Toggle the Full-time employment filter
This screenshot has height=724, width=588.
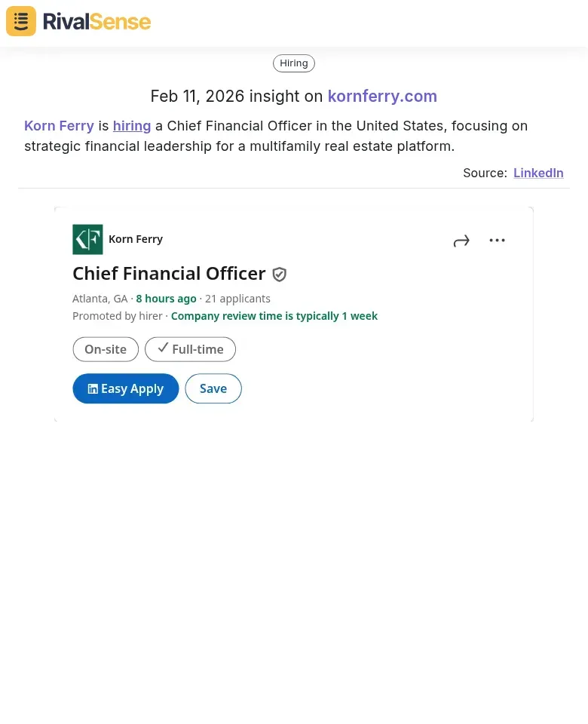point(190,349)
